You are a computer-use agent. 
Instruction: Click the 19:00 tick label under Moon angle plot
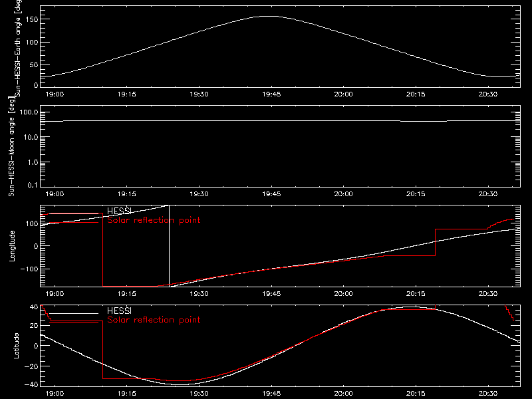(x=55, y=194)
